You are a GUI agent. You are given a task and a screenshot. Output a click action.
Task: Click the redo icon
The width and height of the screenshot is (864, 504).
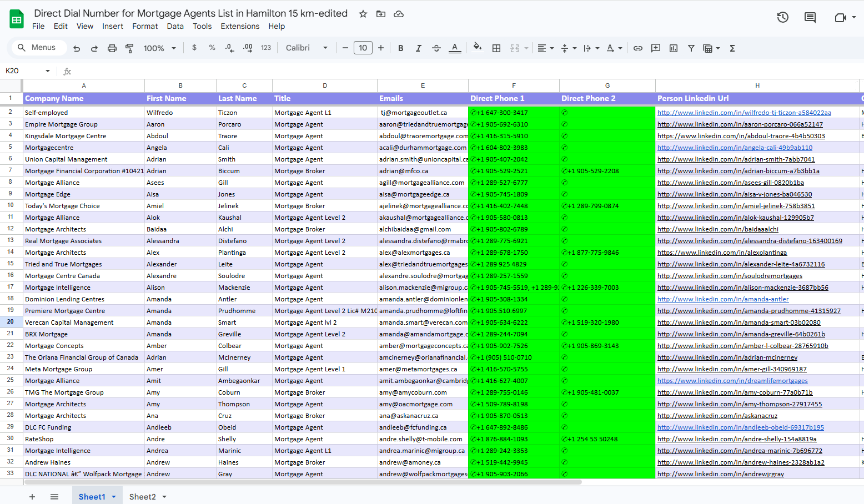coord(94,48)
